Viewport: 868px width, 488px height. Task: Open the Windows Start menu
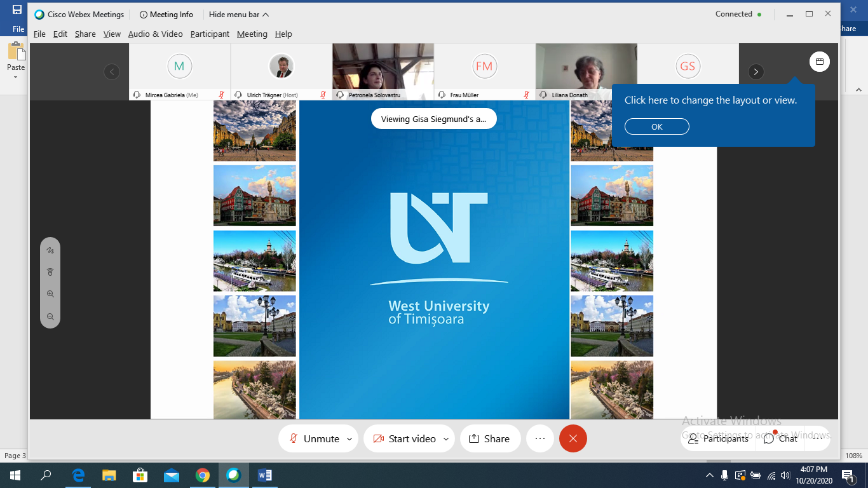pos(15,475)
